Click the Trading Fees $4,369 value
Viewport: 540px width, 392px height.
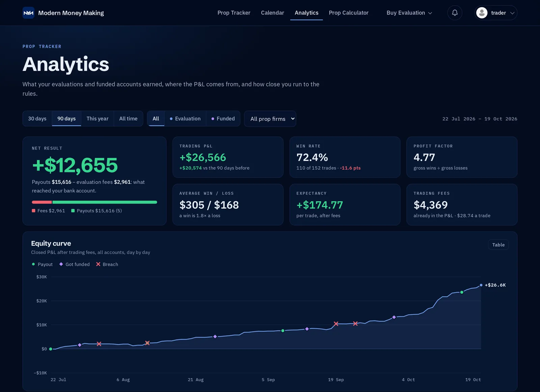coord(430,205)
